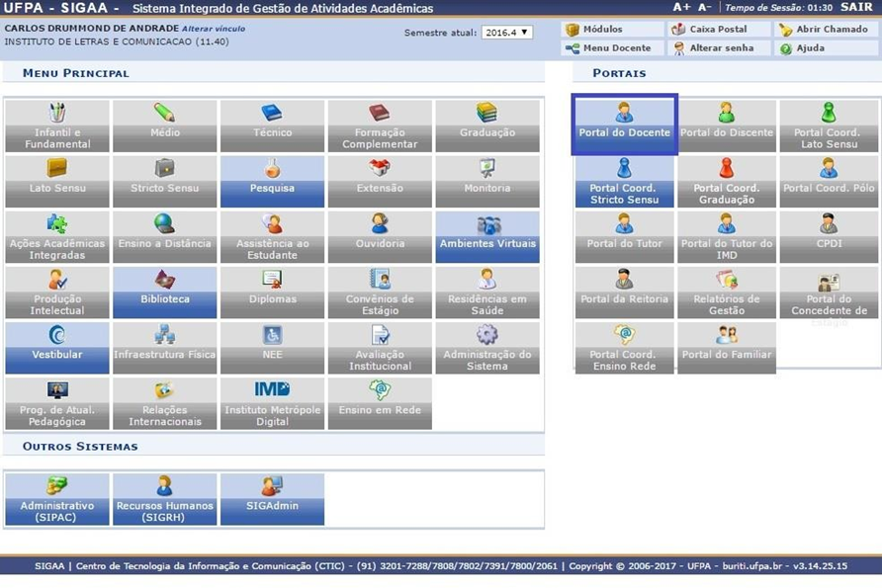
Task: Click the Pesquisa flask icon
Action: (x=272, y=169)
